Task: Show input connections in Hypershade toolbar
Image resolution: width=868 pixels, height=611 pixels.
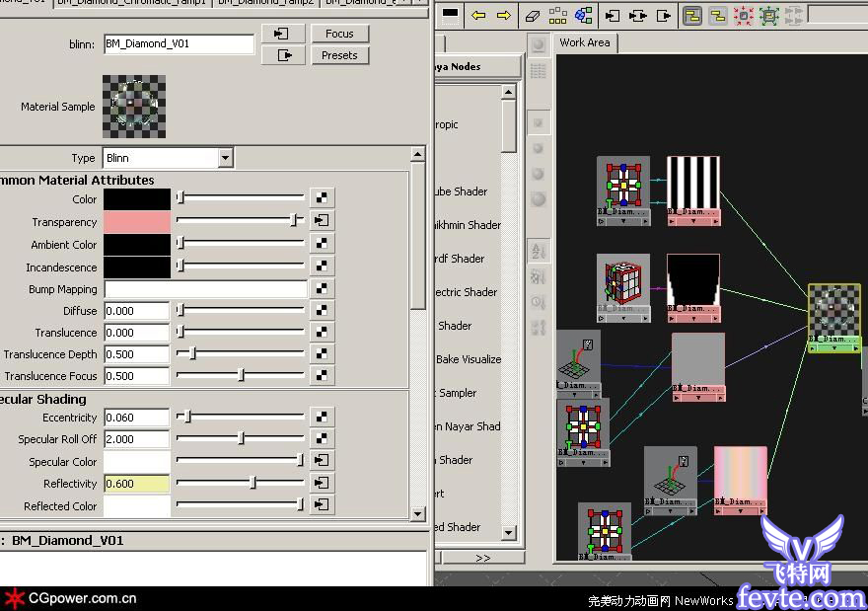Action: click(613, 16)
